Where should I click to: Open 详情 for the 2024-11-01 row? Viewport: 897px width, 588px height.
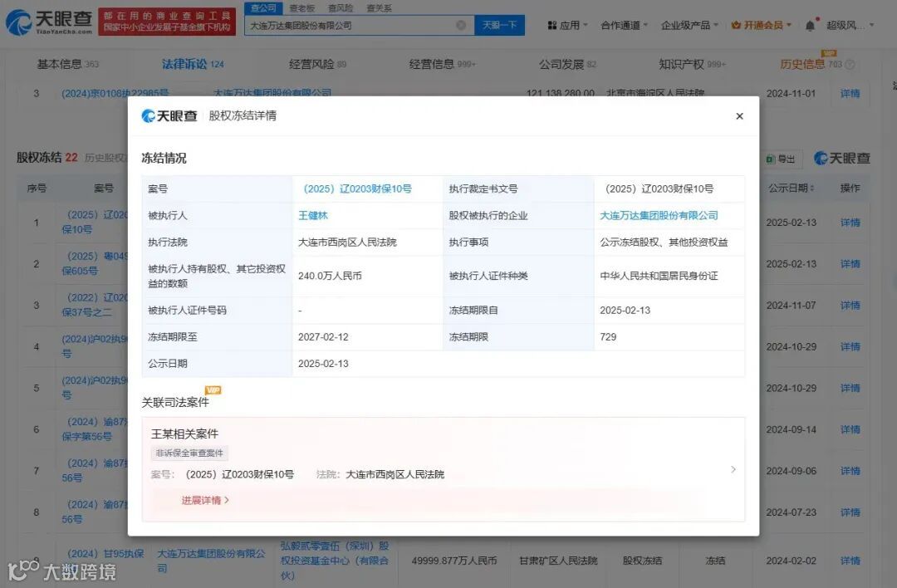850,93
